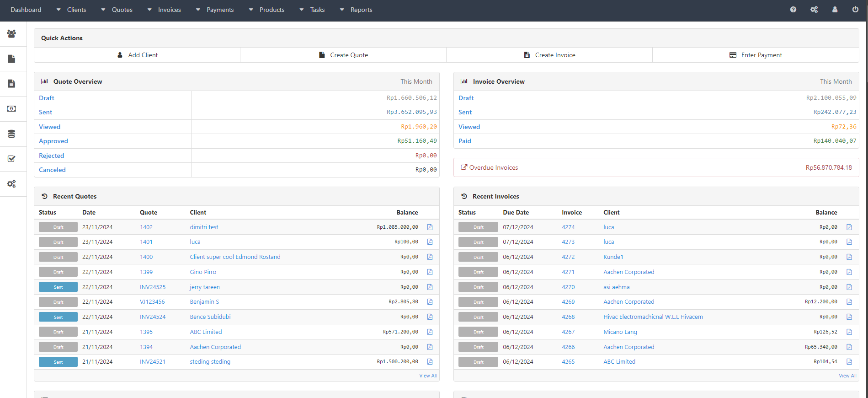Viewport: 868px width, 398px height.
Task: Click the logout power icon
Action: 855,10
